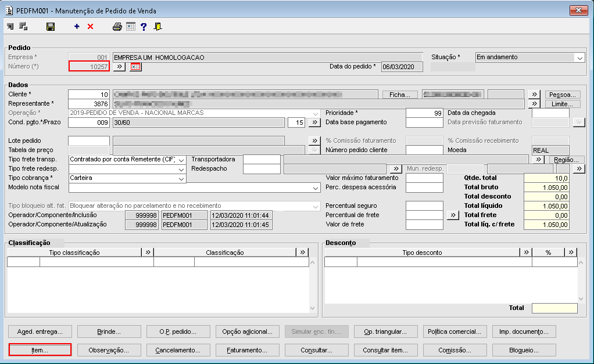Exit the form with the yellow door icon
Screen dimensions: 594x364
[158, 27]
